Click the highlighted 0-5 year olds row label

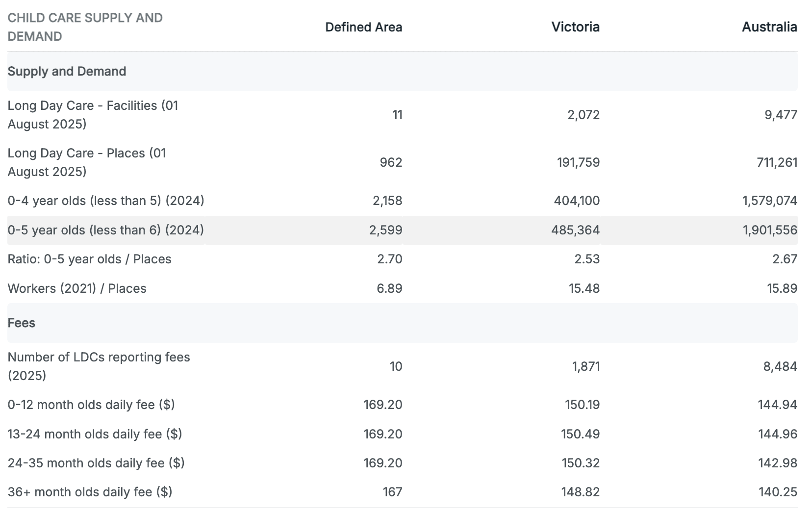pos(105,230)
